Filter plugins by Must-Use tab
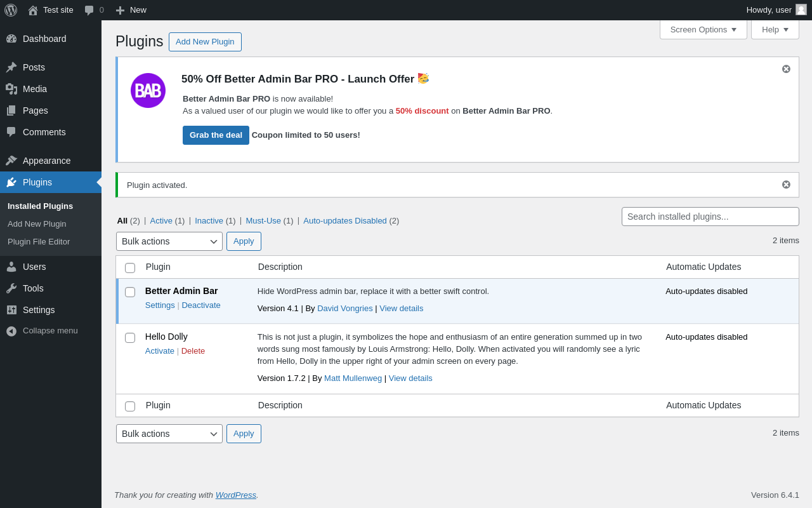812x508 pixels. 263,220
